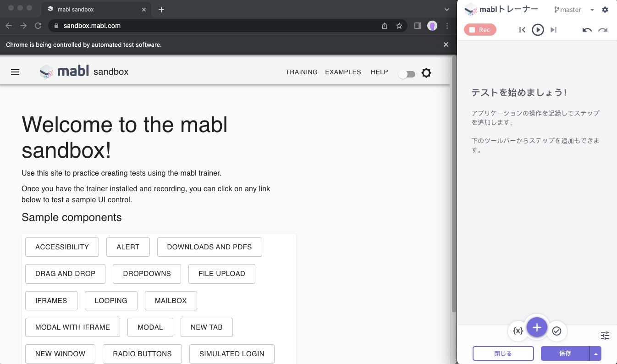Undo the last trainer step
Screen dimensions: 617x364
587,30
